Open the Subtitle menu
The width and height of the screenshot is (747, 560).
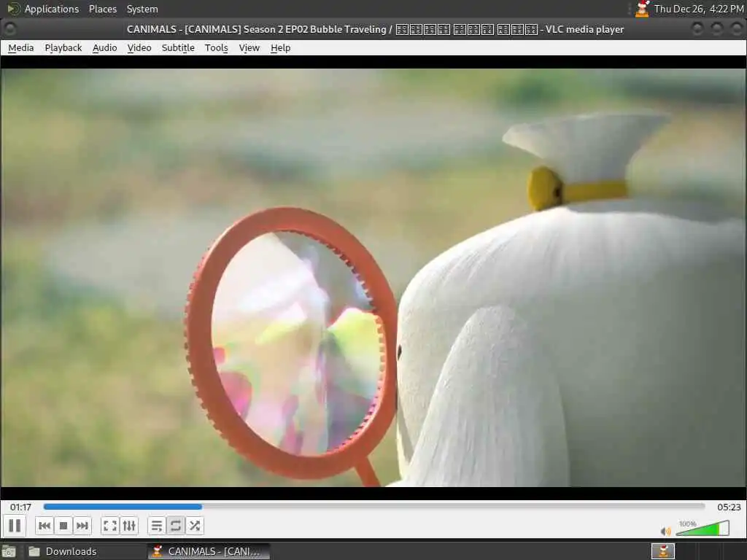coord(178,47)
